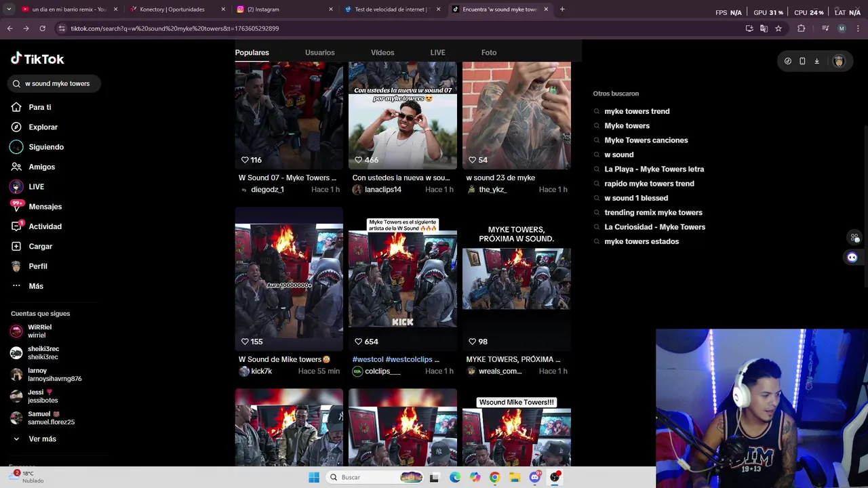
Task: Search suggestion La Playa - Myke Towers letra
Action: [x=654, y=169]
